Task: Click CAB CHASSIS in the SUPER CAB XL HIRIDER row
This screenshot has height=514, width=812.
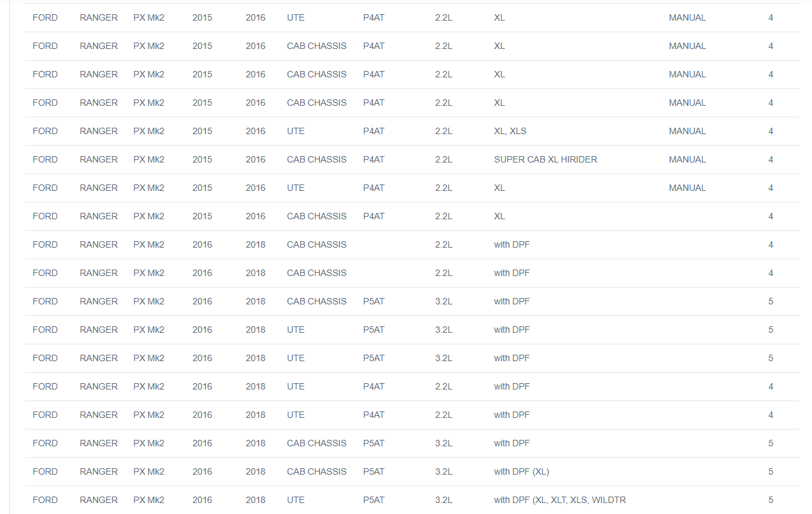Action: click(317, 159)
